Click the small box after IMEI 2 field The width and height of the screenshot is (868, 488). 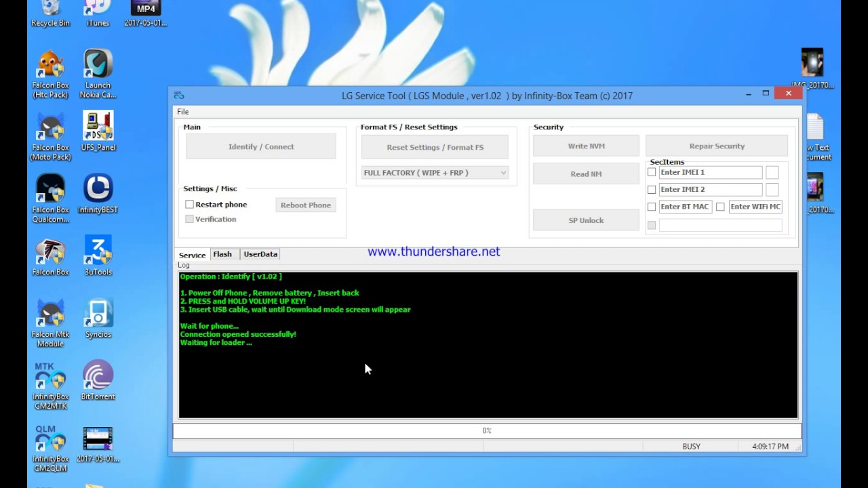click(x=772, y=189)
